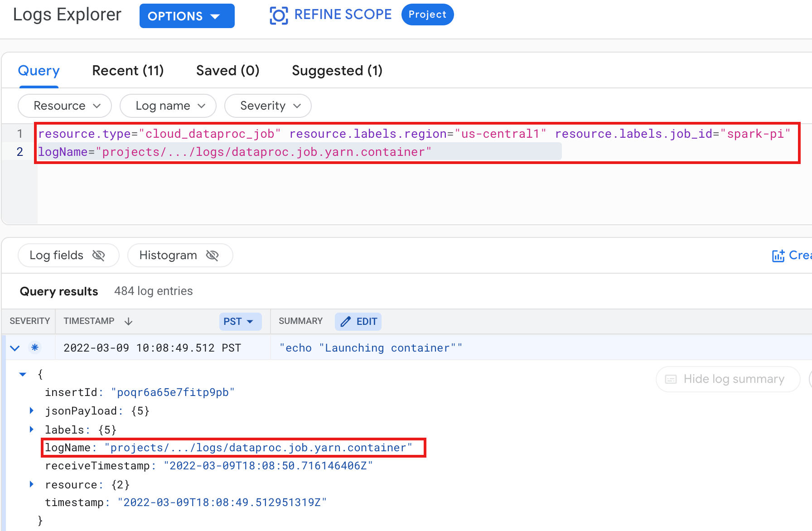Screen dimensions: 812x531
Task: Click the create chart icon
Action: [x=778, y=256]
